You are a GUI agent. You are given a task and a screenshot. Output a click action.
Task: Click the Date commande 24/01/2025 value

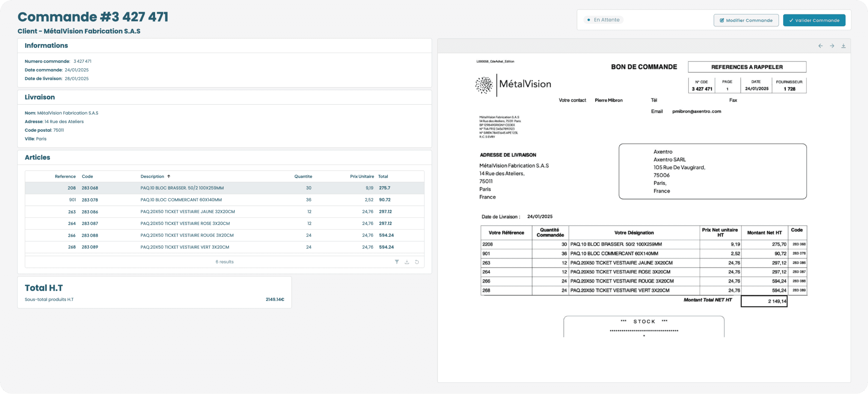[x=77, y=70]
